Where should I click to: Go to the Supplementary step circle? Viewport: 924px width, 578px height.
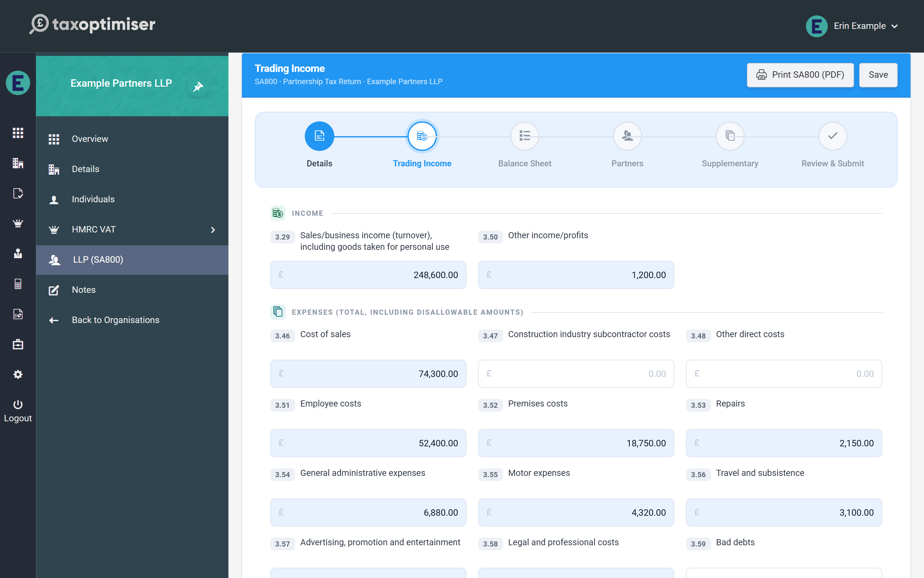coord(730,136)
